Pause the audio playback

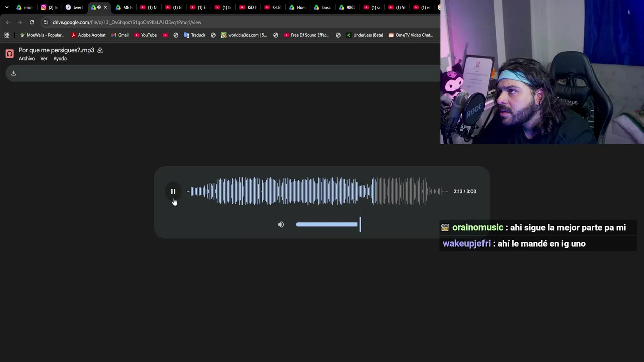[173, 191]
